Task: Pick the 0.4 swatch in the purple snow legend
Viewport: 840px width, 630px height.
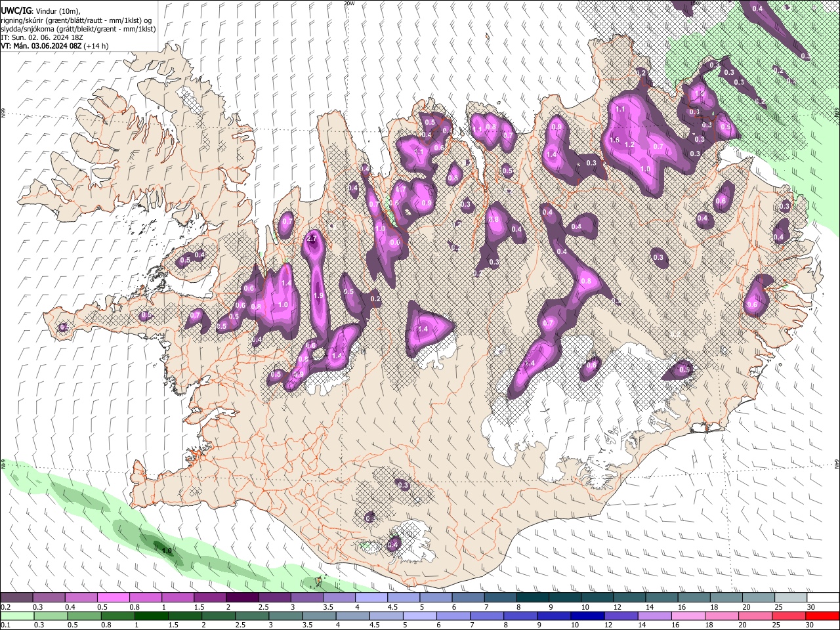Action: pyautogui.click(x=81, y=597)
